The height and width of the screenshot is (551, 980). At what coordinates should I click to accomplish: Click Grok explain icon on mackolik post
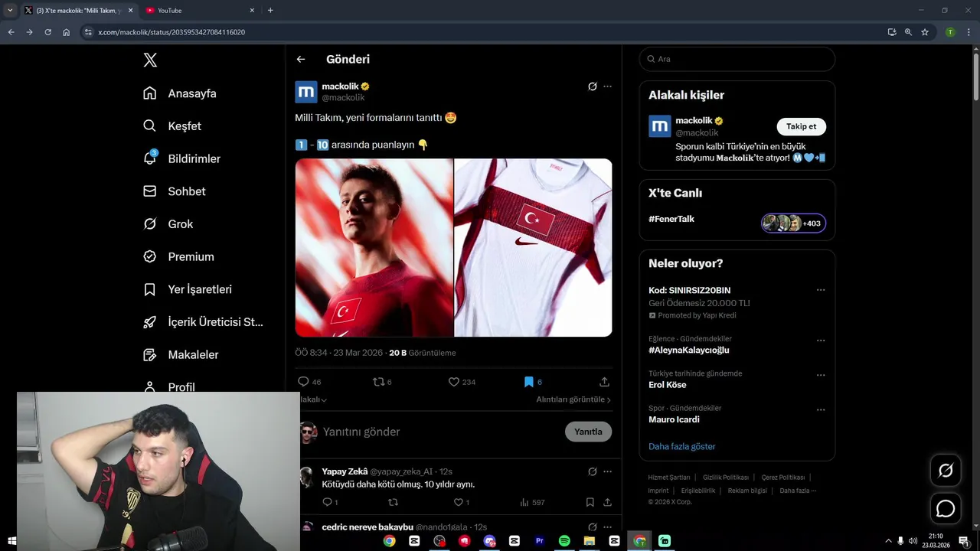592,86
